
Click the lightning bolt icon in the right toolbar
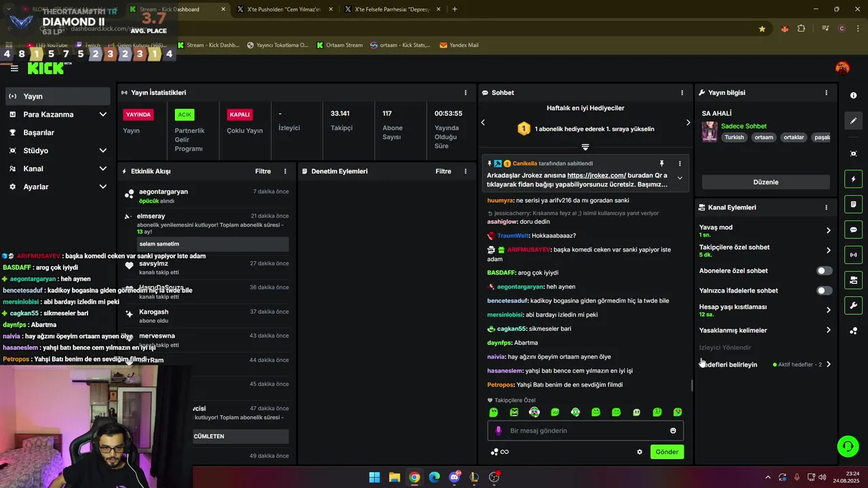point(853,179)
